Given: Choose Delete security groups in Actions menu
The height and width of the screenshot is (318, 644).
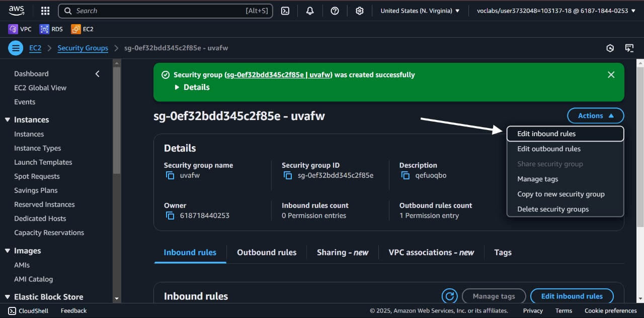Looking at the screenshot, I should click(553, 209).
